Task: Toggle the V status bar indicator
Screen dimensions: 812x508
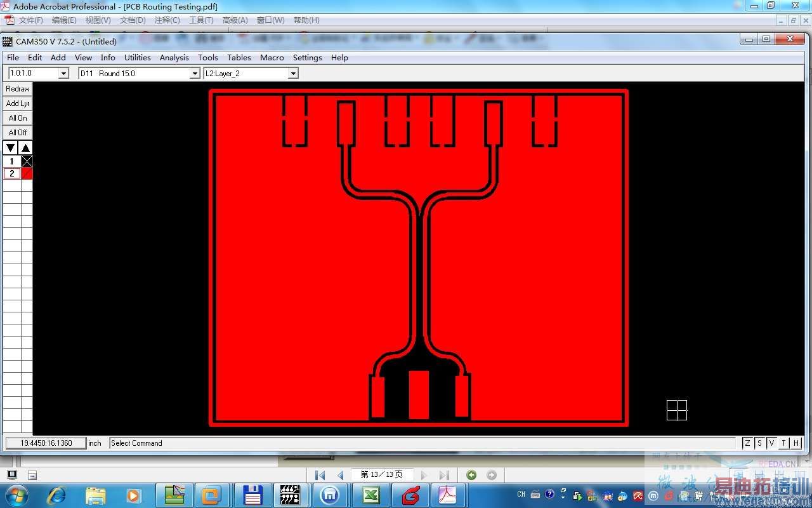Action: point(772,443)
